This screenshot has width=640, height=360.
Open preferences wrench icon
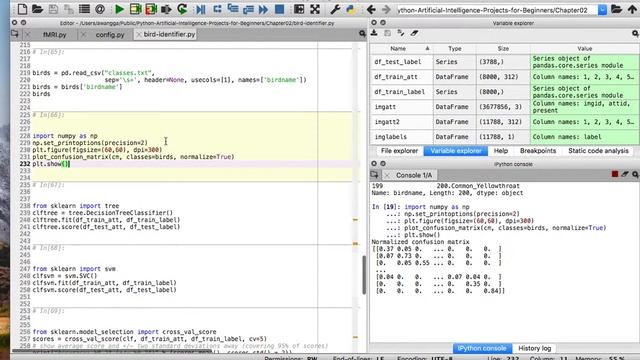coord(335,9)
